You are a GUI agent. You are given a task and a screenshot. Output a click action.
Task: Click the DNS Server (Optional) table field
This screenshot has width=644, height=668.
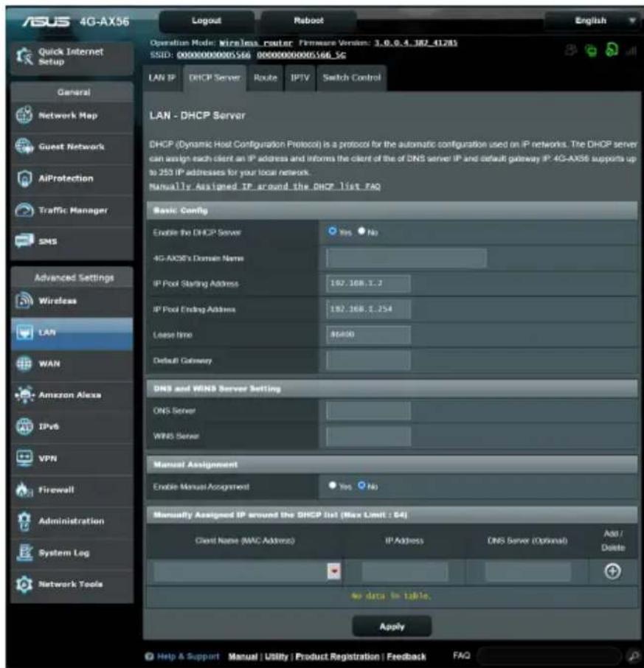[527, 571]
